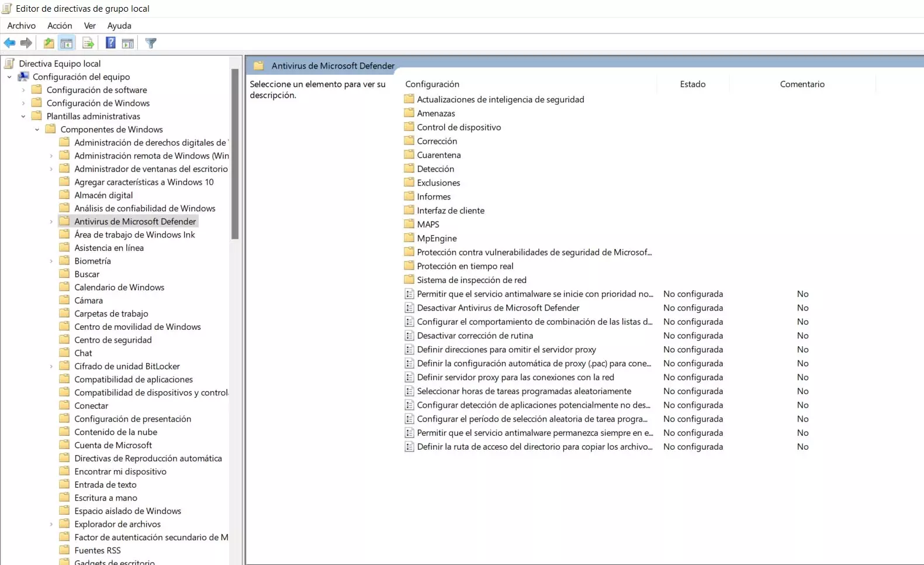Screen dimensions: 924x565
Task: Open the Help toolbar icon
Action: point(110,43)
